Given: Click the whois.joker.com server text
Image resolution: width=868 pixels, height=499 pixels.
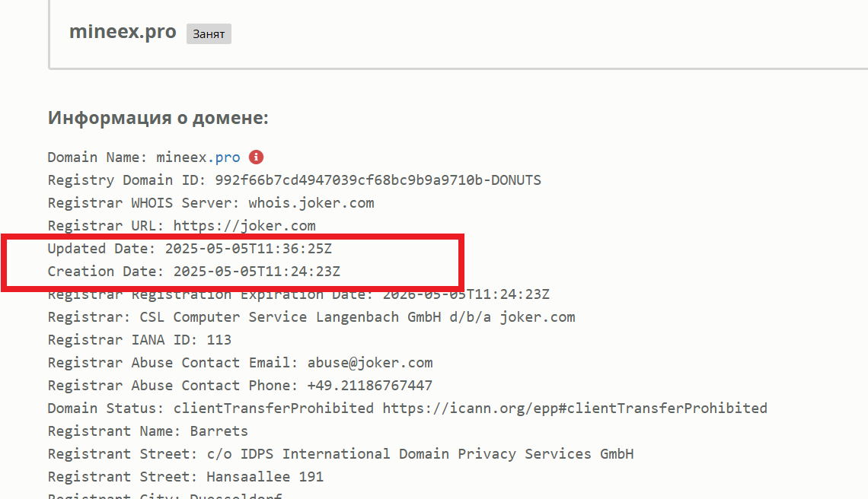Looking at the screenshot, I should (311, 203).
